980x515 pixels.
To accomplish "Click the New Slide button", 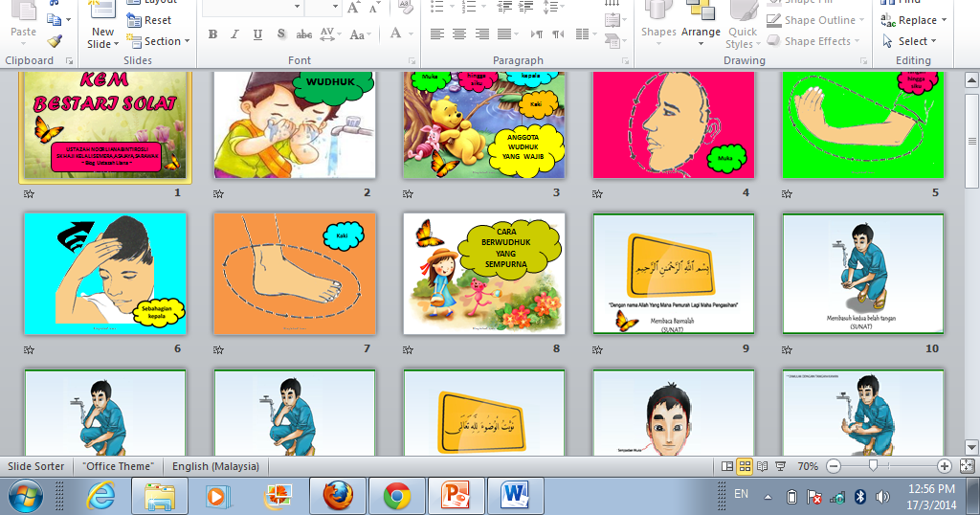I will click(102, 26).
